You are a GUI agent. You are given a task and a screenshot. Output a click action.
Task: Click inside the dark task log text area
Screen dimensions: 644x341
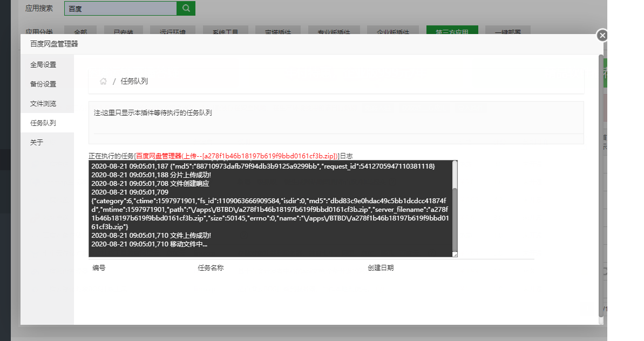point(270,209)
